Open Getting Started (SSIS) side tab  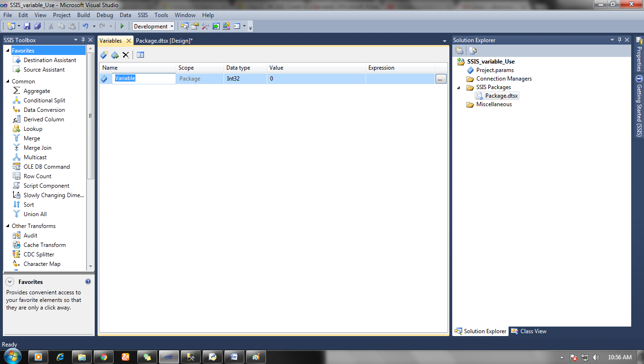[x=639, y=106]
